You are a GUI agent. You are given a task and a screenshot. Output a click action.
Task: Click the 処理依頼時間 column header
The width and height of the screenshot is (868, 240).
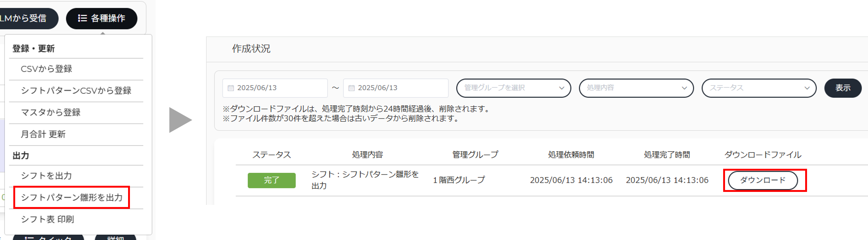(571, 155)
